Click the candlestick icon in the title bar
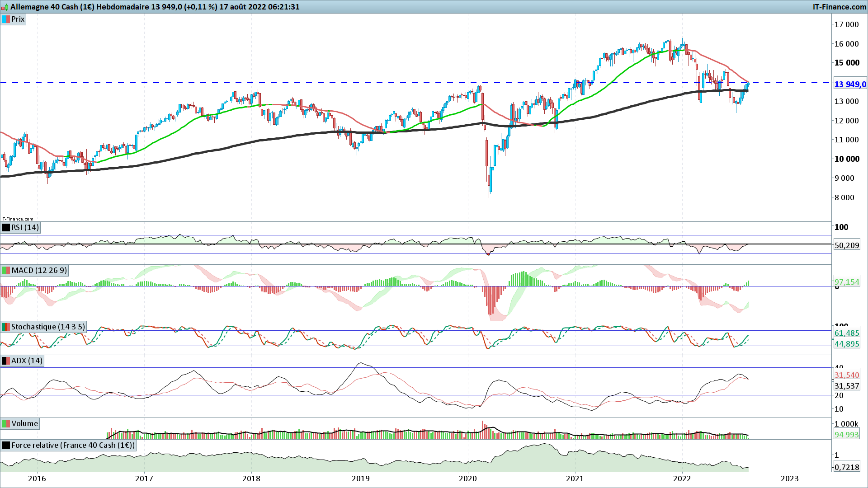The height and width of the screenshot is (488, 868). pyautogui.click(x=5, y=7)
